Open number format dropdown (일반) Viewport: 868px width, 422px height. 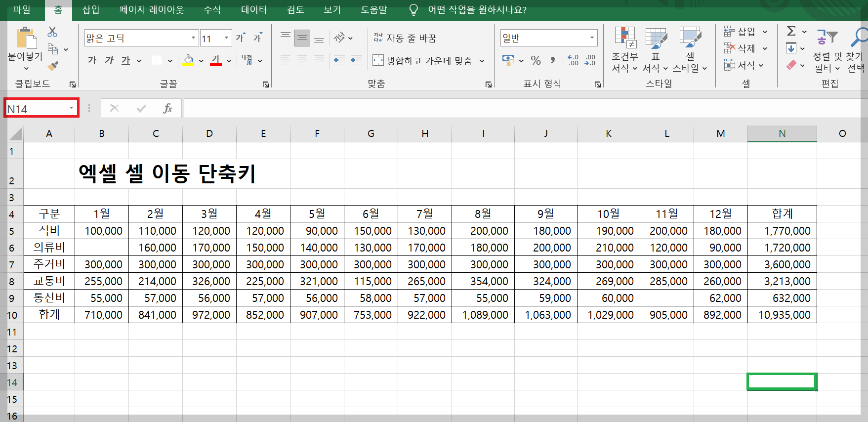(x=592, y=38)
